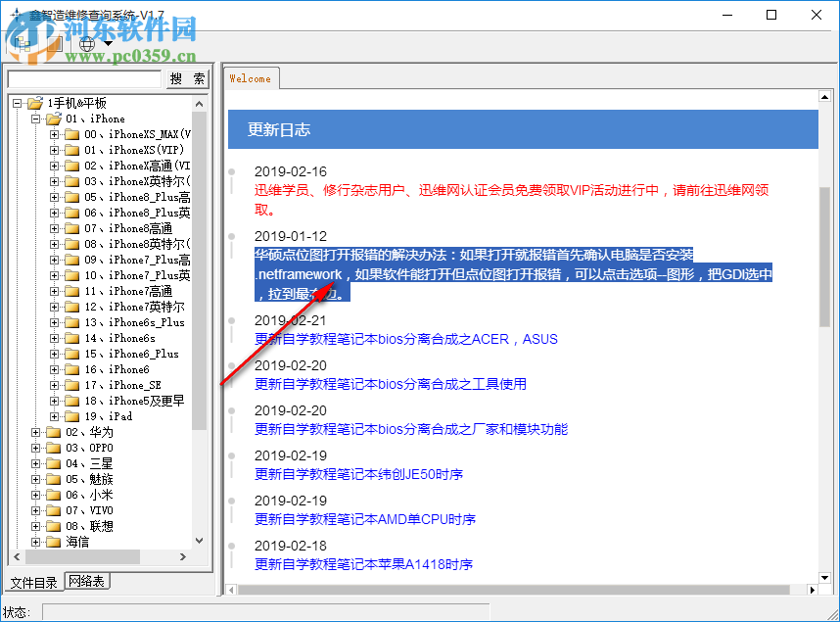
Task: Click the panel layout toolbar icon
Action: (x=54, y=43)
